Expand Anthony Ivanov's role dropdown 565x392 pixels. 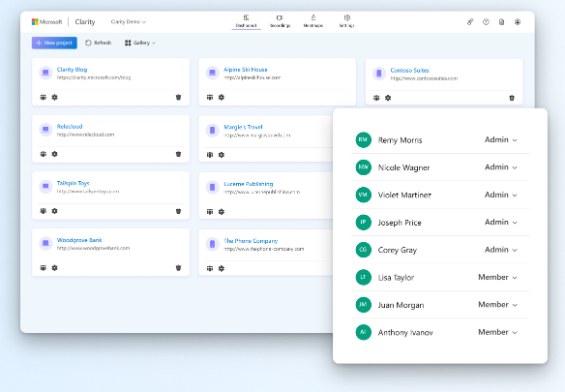(497, 332)
